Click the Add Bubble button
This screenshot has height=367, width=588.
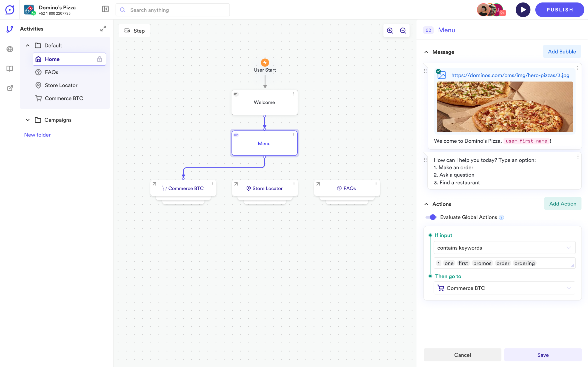[562, 51]
